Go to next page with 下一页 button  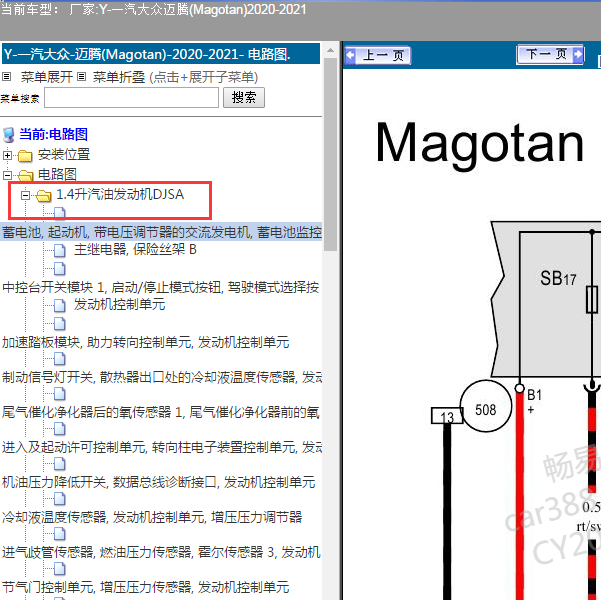550,54
